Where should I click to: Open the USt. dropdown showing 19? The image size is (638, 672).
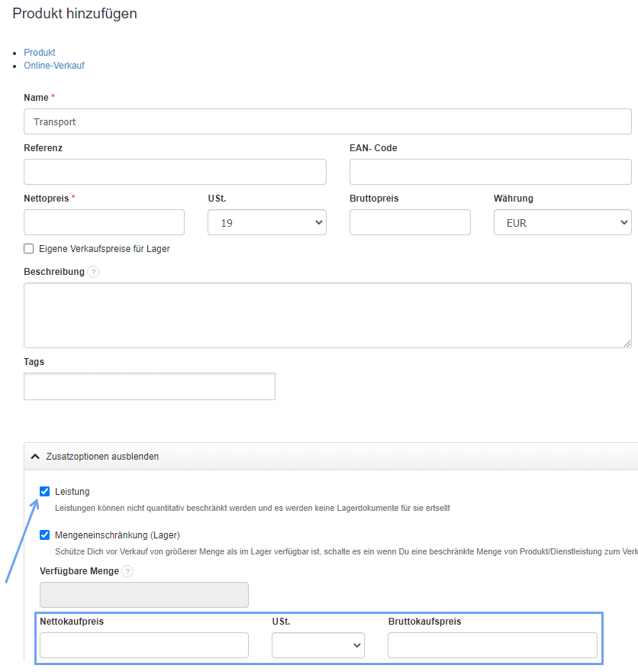pos(266,222)
